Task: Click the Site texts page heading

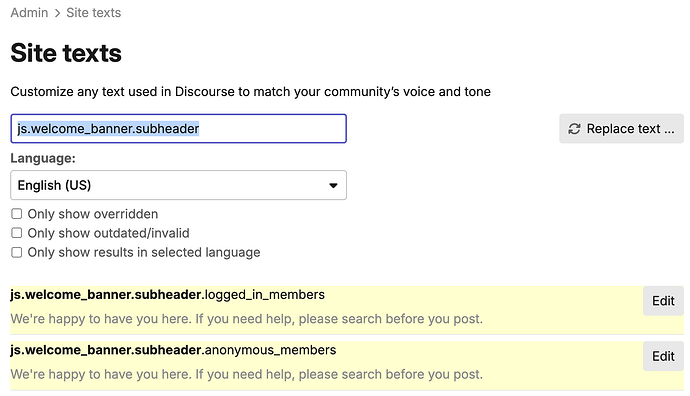Action: (66, 53)
